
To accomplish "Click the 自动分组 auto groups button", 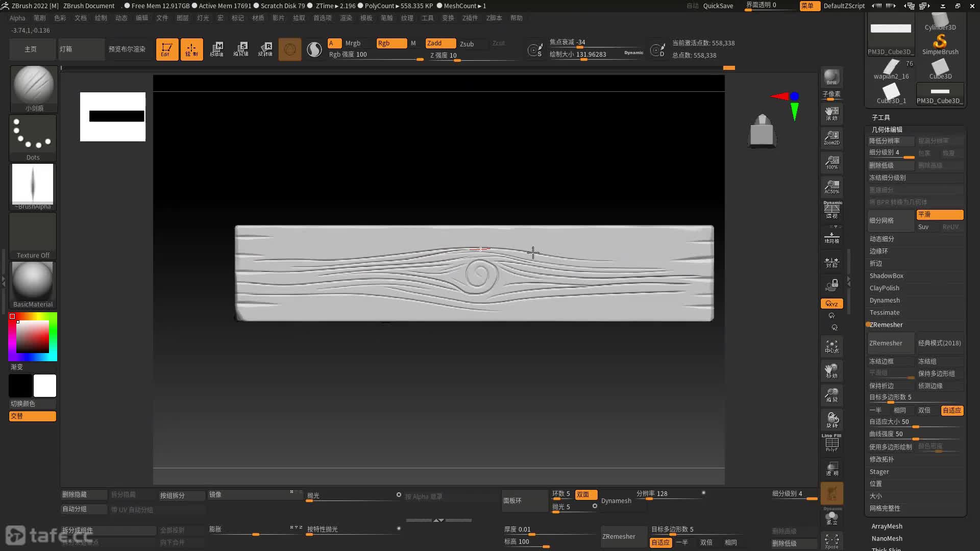I will coord(84,509).
